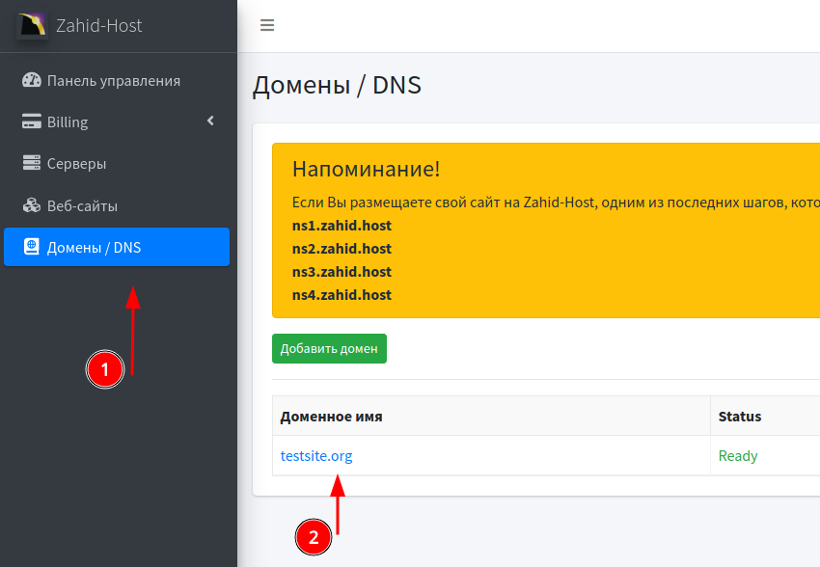
Task: Open the Панель управления menu item
Action: click(113, 81)
